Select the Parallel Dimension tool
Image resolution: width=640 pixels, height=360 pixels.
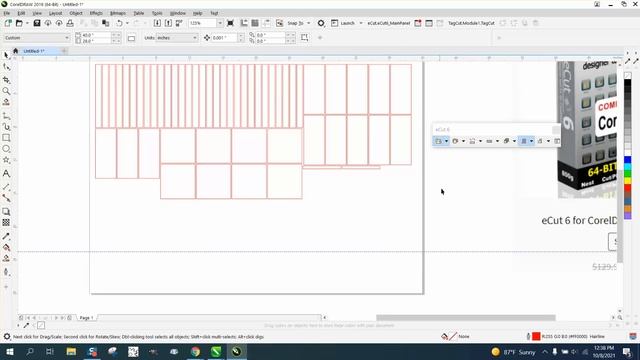6,187
